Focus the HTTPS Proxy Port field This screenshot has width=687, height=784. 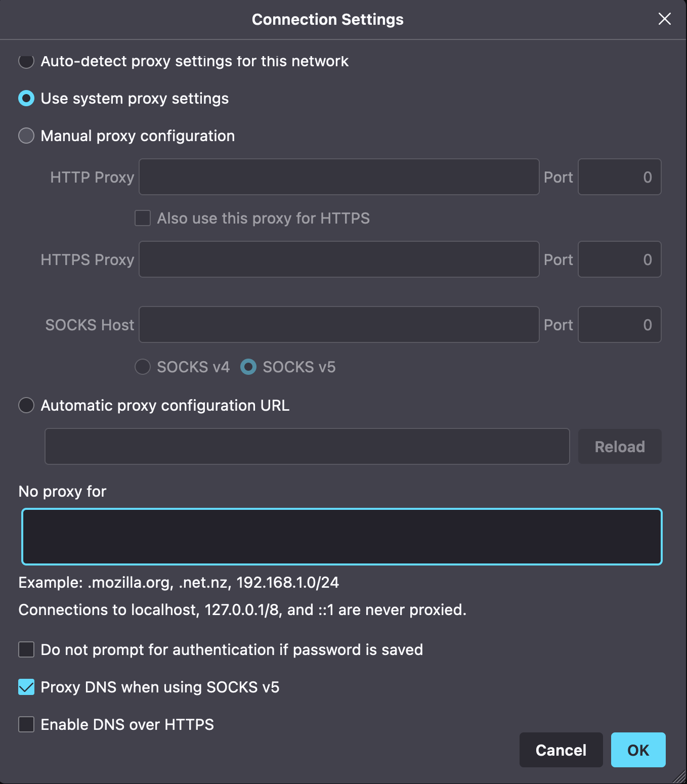619,259
